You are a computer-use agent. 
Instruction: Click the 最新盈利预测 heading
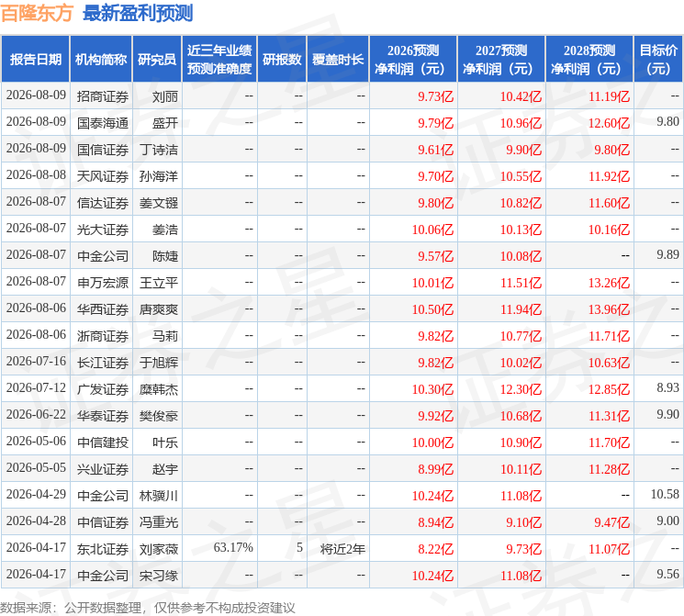click(x=138, y=13)
